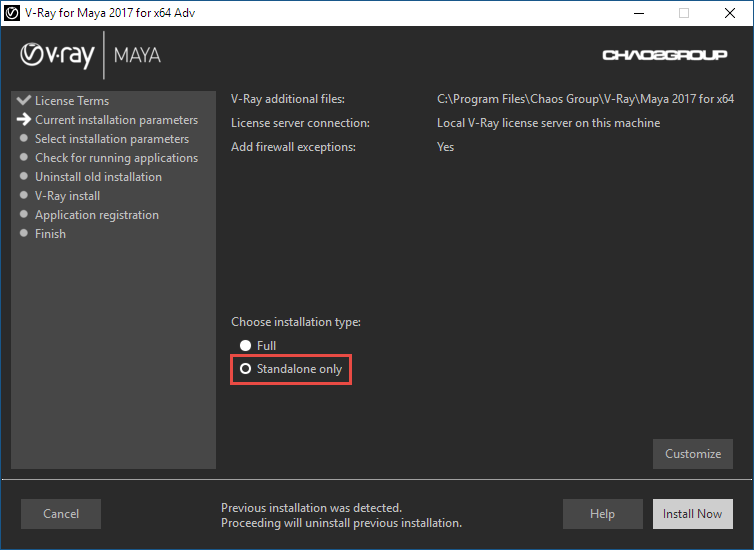Click the V-Ray additional files label
The height and width of the screenshot is (550, 754).
click(x=288, y=99)
